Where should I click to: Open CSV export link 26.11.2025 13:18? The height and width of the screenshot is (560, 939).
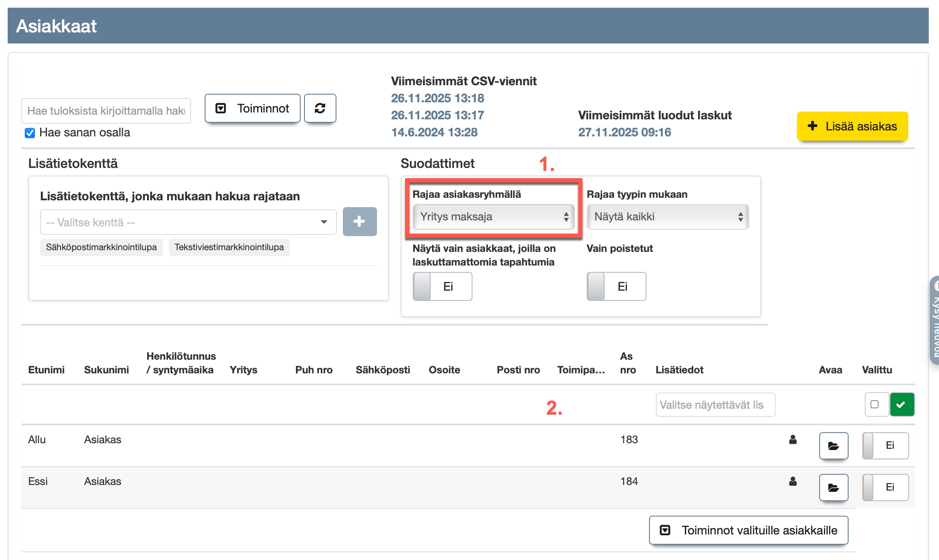(438, 98)
